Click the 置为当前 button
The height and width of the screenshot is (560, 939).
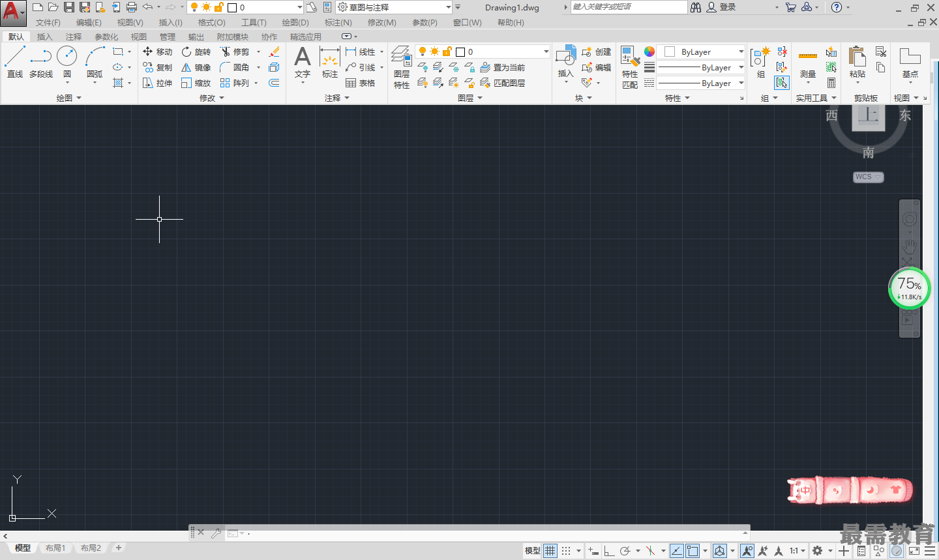click(503, 67)
